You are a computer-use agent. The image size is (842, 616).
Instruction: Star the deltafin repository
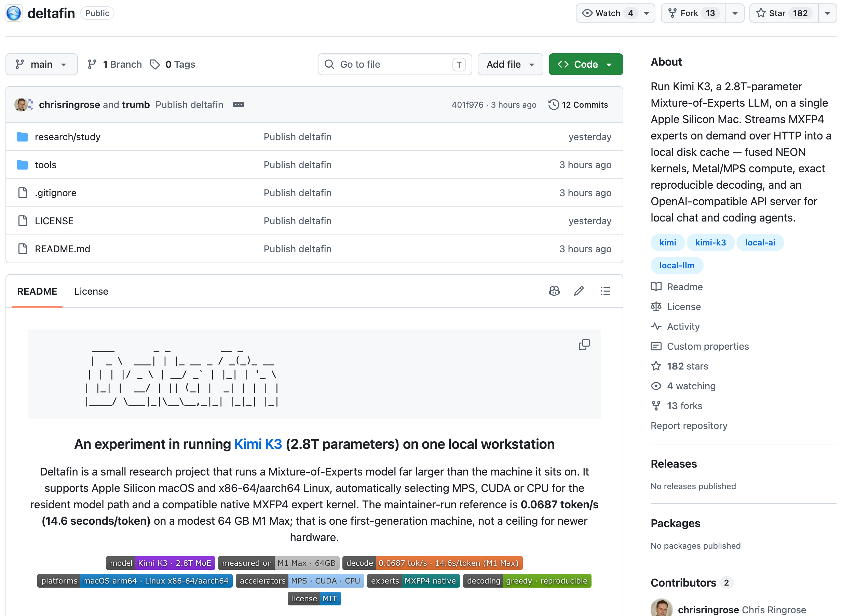click(x=784, y=13)
